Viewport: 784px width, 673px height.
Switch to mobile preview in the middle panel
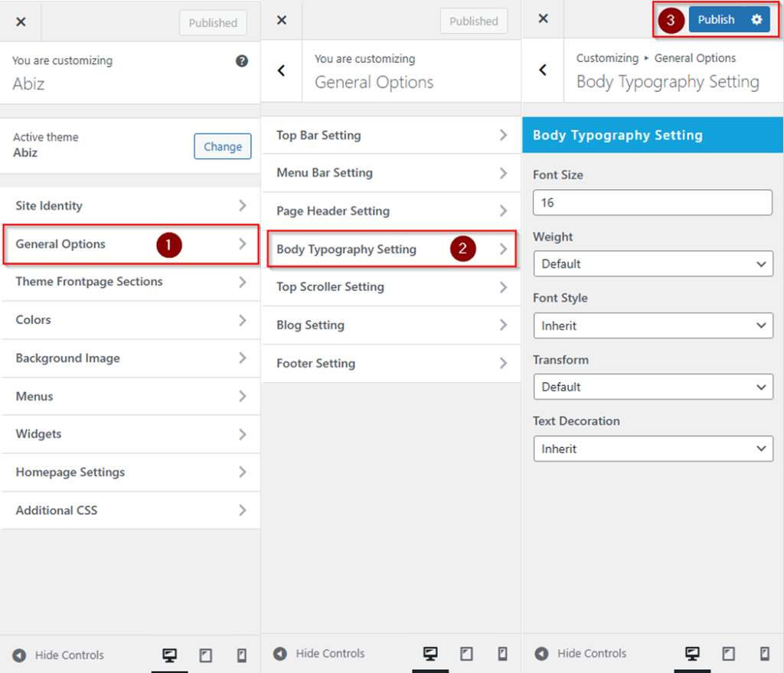tap(502, 654)
